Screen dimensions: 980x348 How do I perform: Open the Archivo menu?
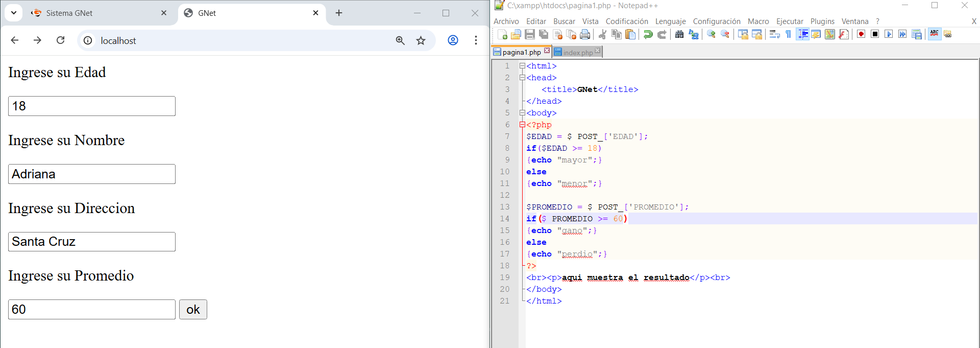tap(506, 21)
